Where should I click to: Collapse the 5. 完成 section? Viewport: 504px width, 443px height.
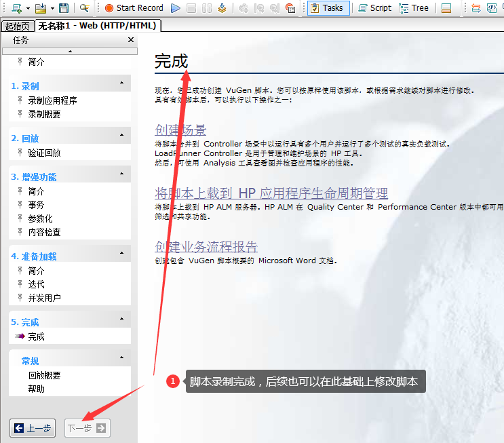pos(122,319)
